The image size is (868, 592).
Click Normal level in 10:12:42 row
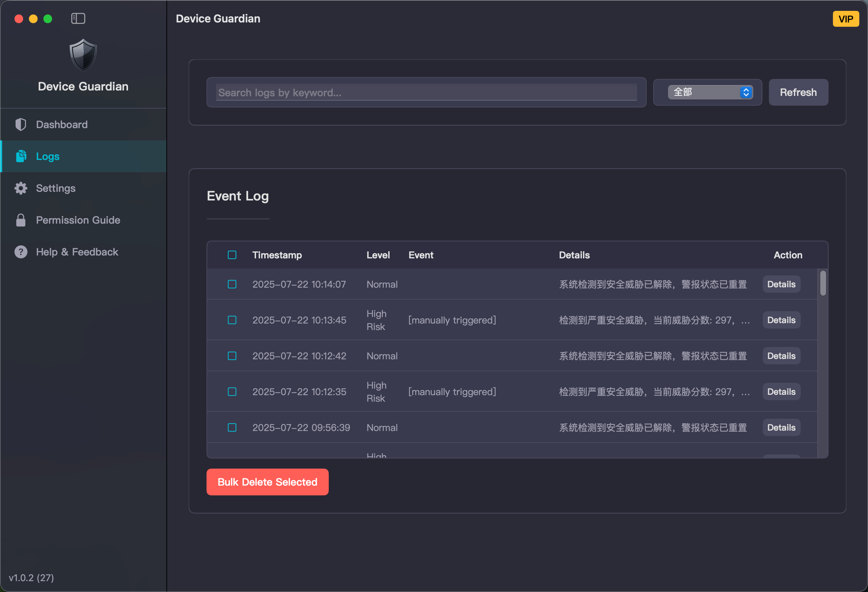382,356
